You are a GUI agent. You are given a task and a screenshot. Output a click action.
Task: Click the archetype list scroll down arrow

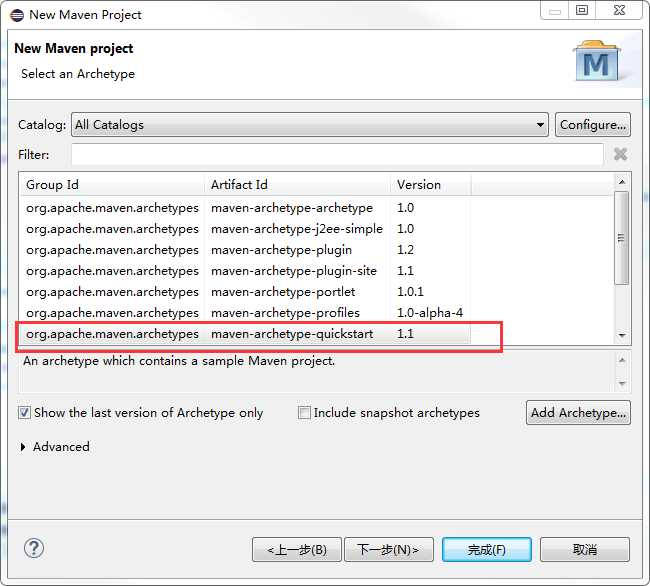[x=622, y=335]
